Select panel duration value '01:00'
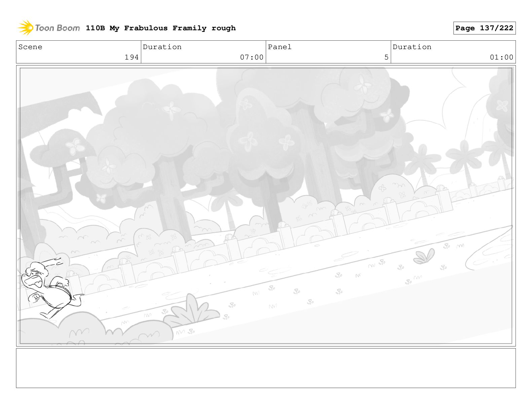532x412 pixels. (x=501, y=58)
